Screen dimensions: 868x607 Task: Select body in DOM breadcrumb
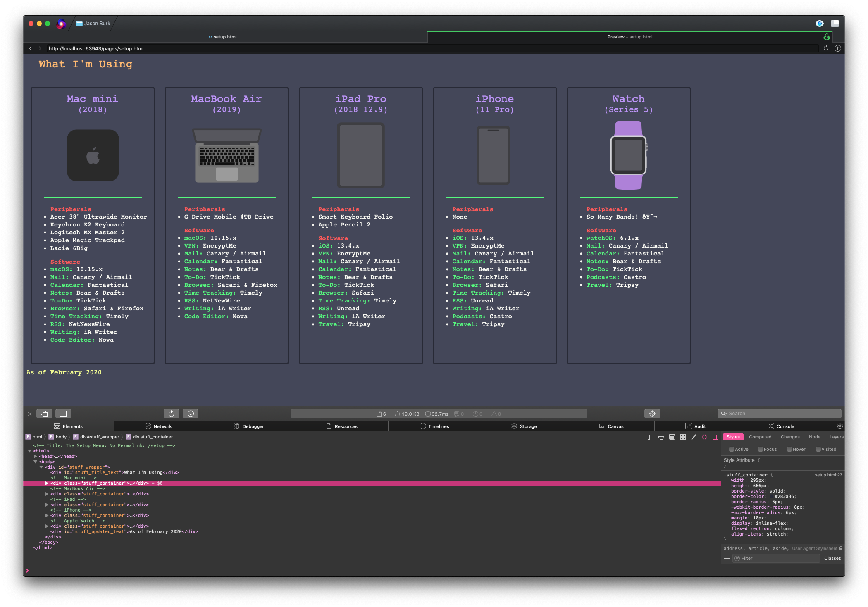(58, 437)
